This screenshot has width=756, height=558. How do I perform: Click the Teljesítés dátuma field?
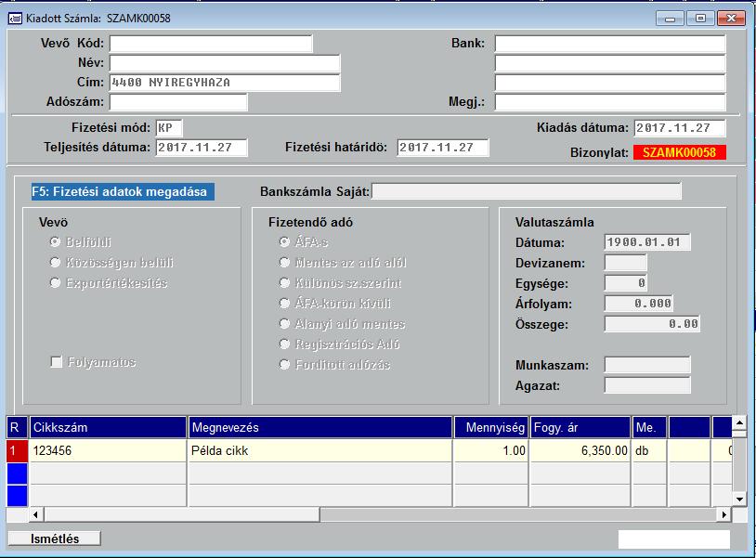pos(202,148)
